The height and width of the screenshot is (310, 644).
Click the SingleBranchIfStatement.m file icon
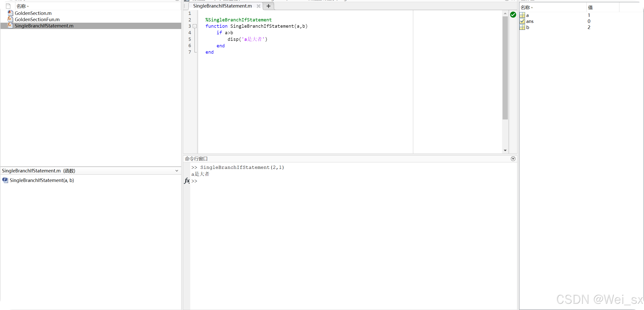10,26
